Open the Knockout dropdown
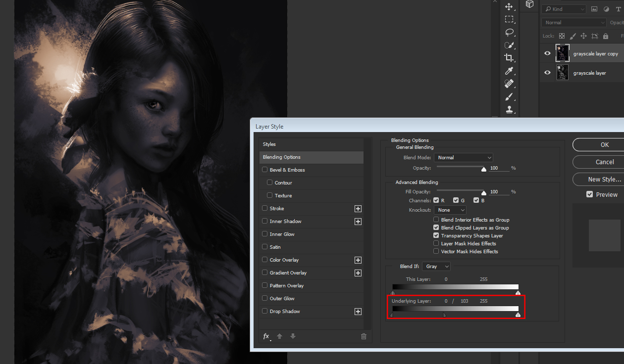Image resolution: width=624 pixels, height=364 pixels. point(450,210)
